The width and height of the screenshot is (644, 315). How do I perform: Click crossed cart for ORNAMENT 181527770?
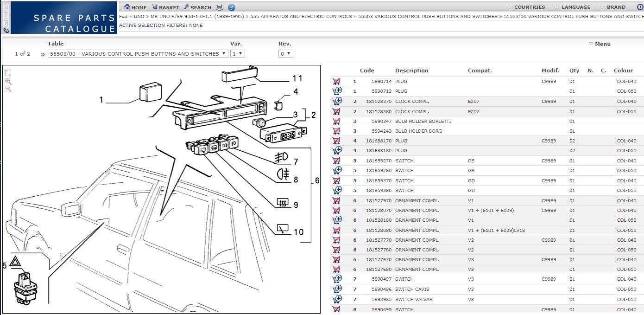tap(336, 240)
